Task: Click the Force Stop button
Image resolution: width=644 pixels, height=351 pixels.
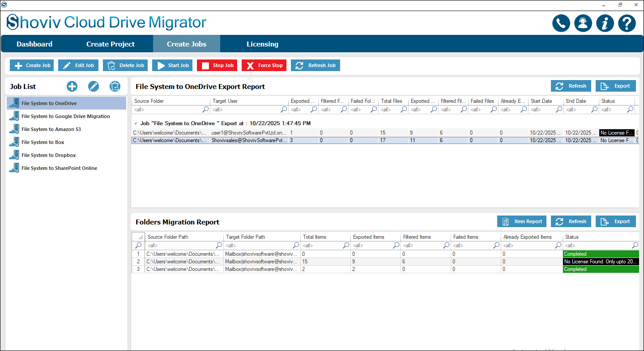Action: 264,65
